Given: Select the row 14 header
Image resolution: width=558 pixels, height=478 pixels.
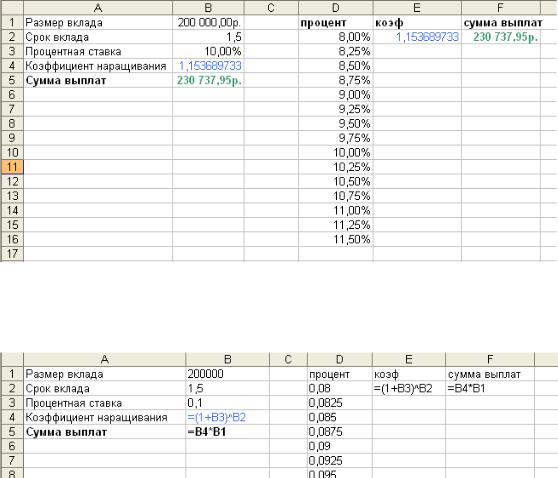Looking at the screenshot, I should (x=12, y=210).
